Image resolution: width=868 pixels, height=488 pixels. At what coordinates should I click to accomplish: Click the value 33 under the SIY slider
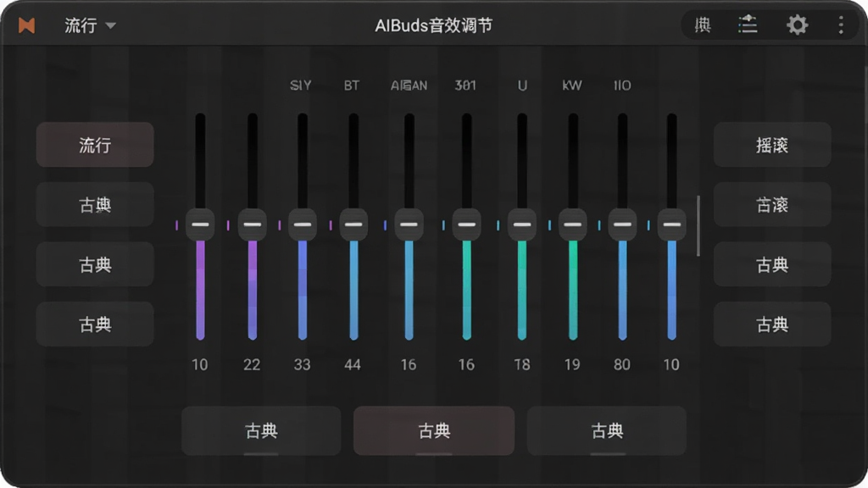coord(303,364)
